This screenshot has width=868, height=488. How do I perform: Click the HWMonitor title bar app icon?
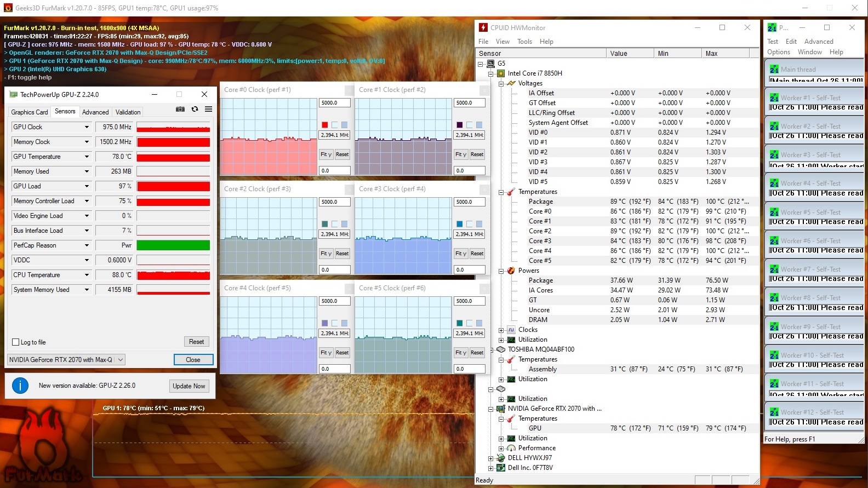coord(483,27)
